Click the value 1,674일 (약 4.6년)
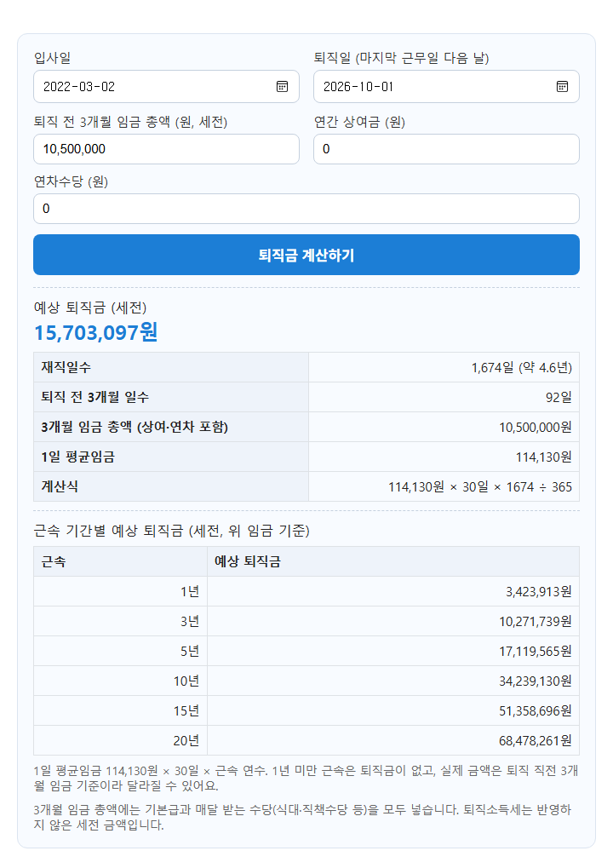Viewport: 613px width, 868px height. click(521, 368)
